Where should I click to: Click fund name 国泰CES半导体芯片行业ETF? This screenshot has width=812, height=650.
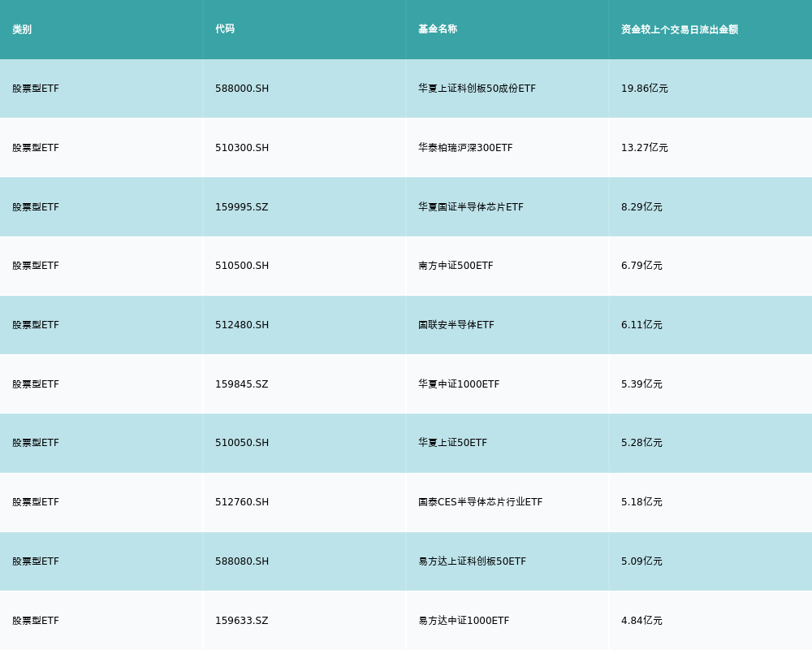pyautogui.click(x=481, y=502)
